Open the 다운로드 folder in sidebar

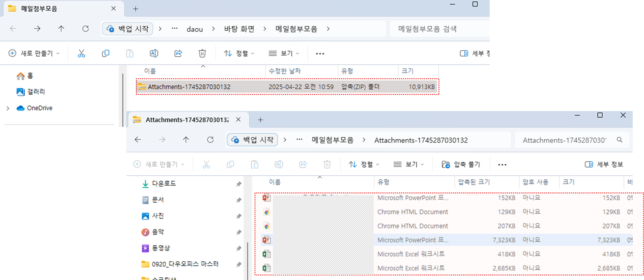(x=164, y=183)
